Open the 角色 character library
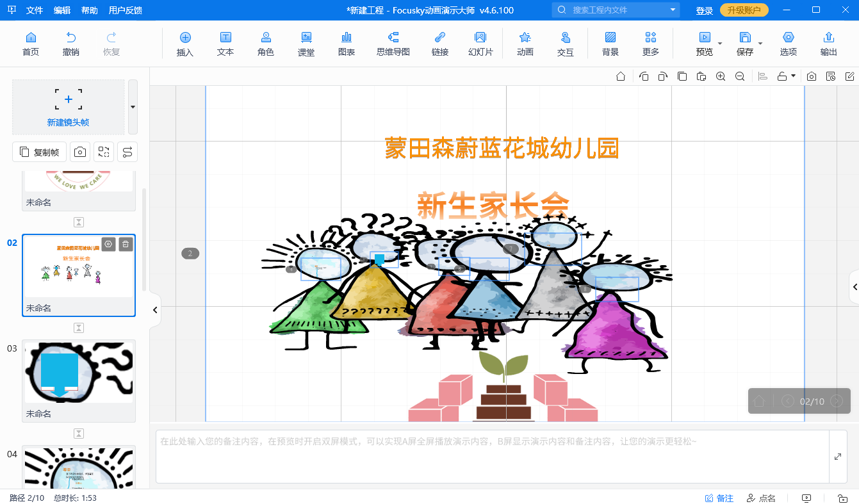 [x=266, y=44]
